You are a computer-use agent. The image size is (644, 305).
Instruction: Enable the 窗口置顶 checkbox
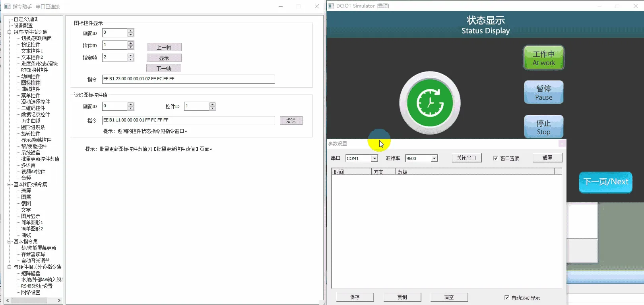[x=496, y=158]
